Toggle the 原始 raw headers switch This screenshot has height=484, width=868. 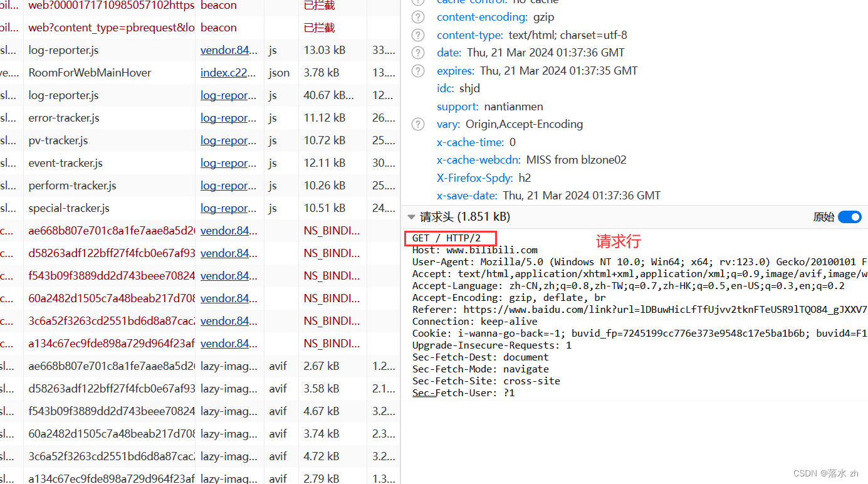[850, 217]
